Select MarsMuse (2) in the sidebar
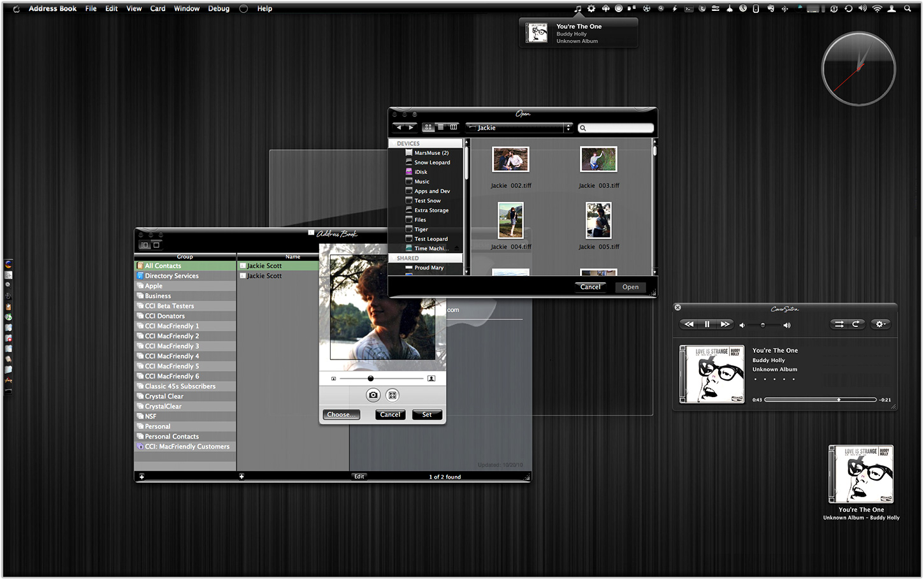Viewport: 924px width, 580px height. point(426,153)
